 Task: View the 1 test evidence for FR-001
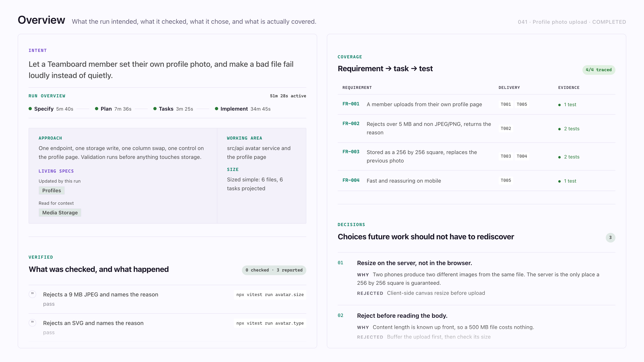pyautogui.click(x=567, y=105)
